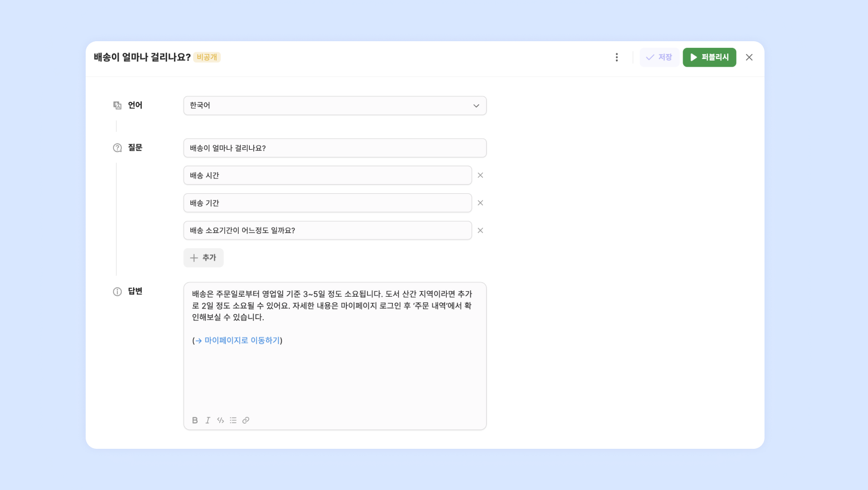Apply bold formatting in answer editor

click(x=195, y=420)
